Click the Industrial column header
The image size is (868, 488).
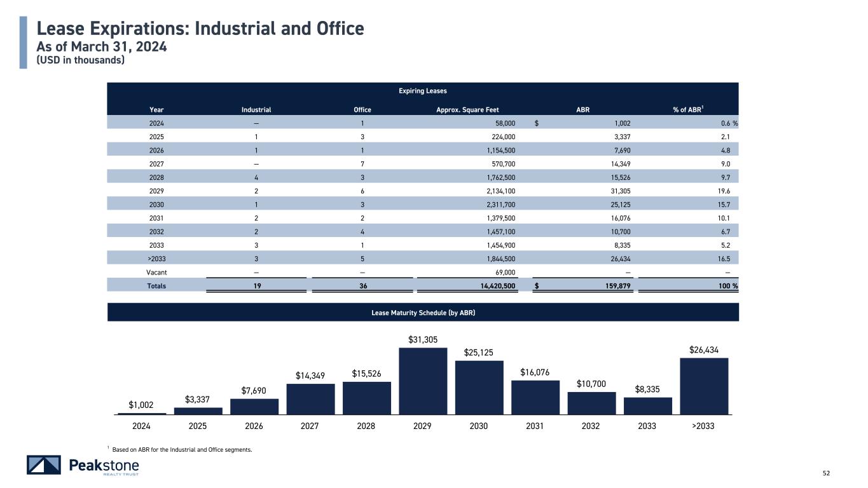click(256, 109)
